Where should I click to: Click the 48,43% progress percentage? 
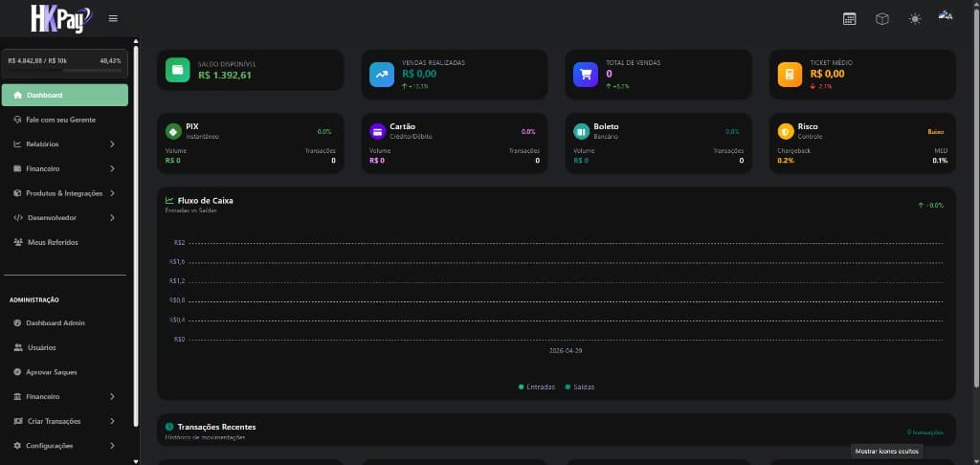(111, 60)
